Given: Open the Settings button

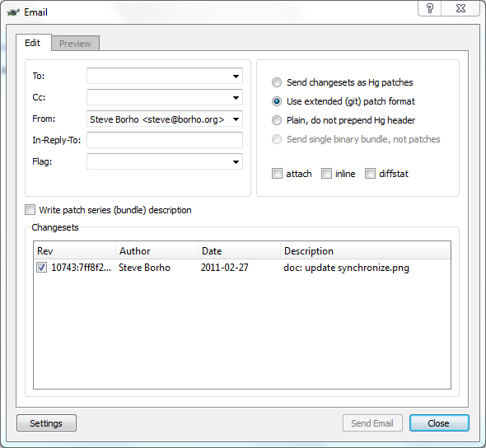Looking at the screenshot, I should [x=46, y=423].
